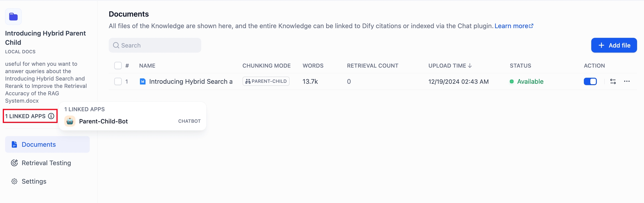Open the Parent-Child-Bot linked app
The height and width of the screenshot is (203, 644).
coord(103,121)
